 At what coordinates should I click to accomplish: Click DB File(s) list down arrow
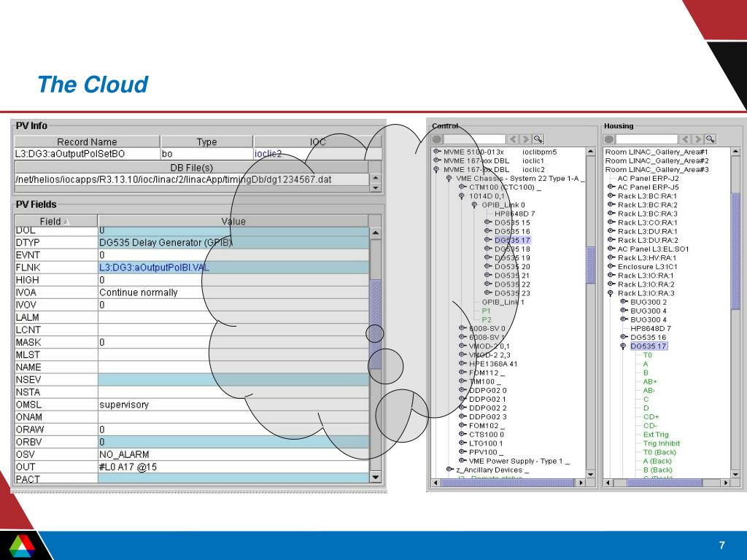click(376, 187)
